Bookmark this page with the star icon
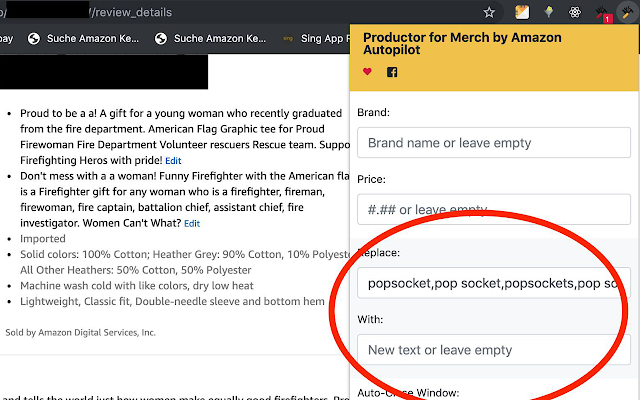The height and width of the screenshot is (400, 640). (x=489, y=12)
